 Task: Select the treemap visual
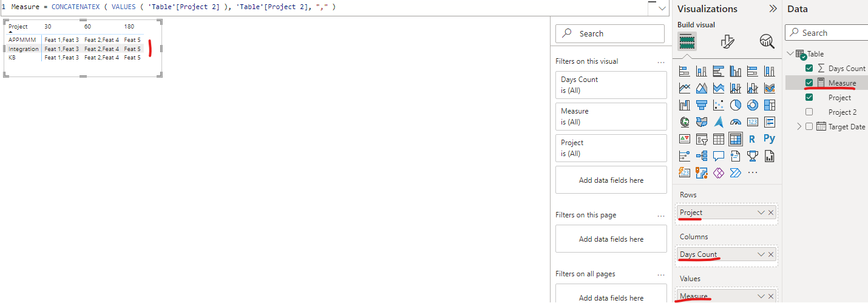coord(770,105)
